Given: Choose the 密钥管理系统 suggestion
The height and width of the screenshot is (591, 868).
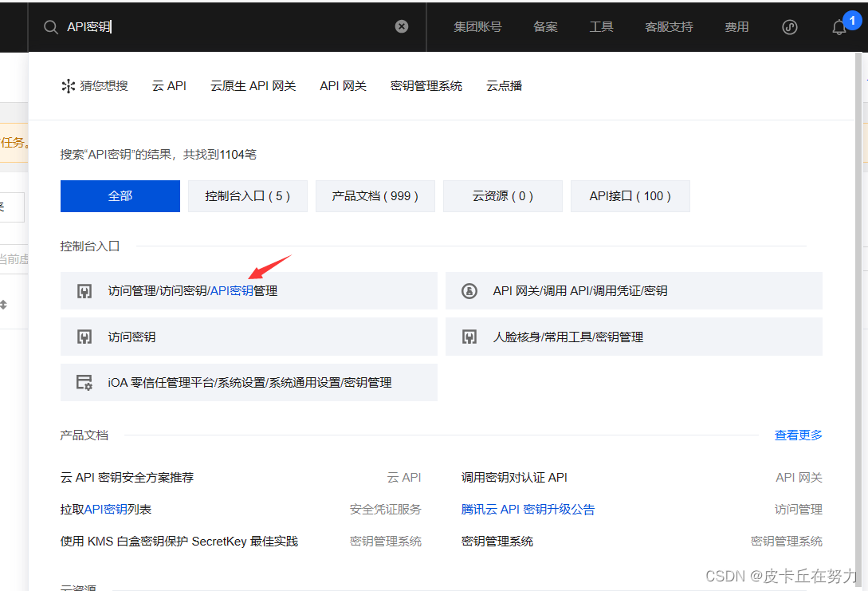Looking at the screenshot, I should click(x=426, y=86).
